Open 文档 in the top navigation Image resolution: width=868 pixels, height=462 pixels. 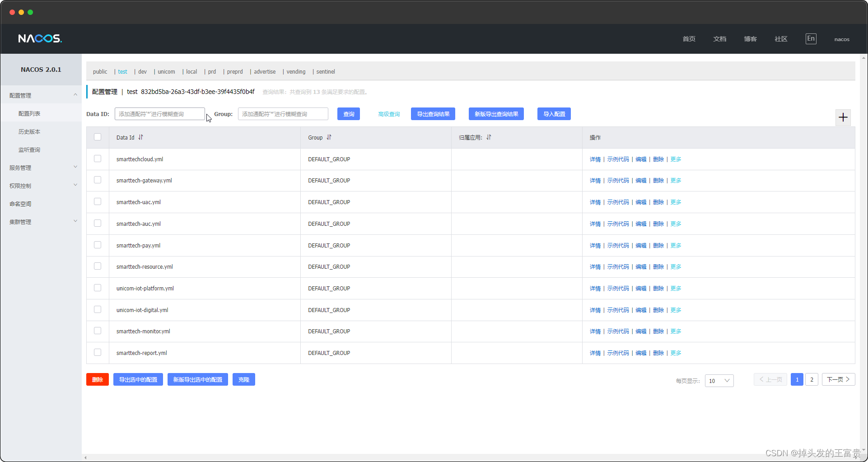pyautogui.click(x=719, y=39)
